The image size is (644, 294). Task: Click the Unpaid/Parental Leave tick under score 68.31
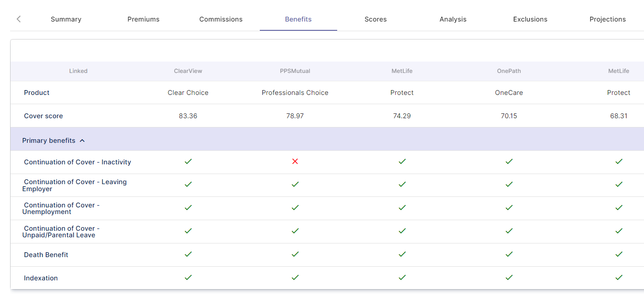[619, 231]
